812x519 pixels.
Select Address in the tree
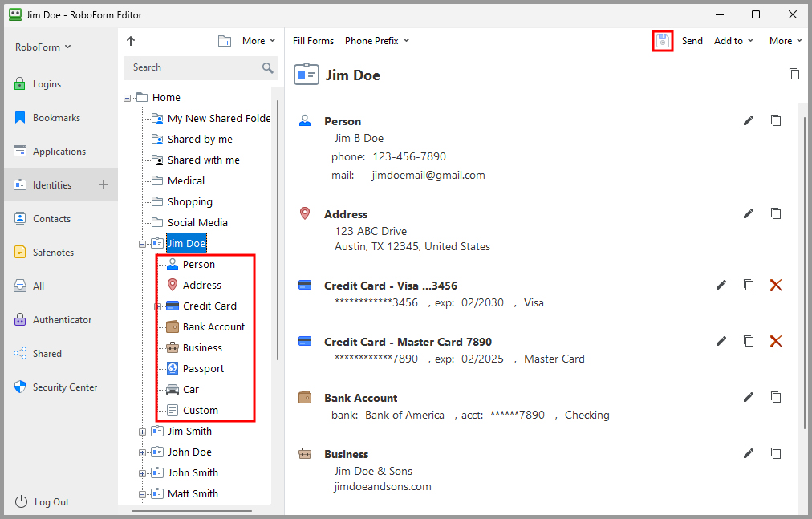193,285
